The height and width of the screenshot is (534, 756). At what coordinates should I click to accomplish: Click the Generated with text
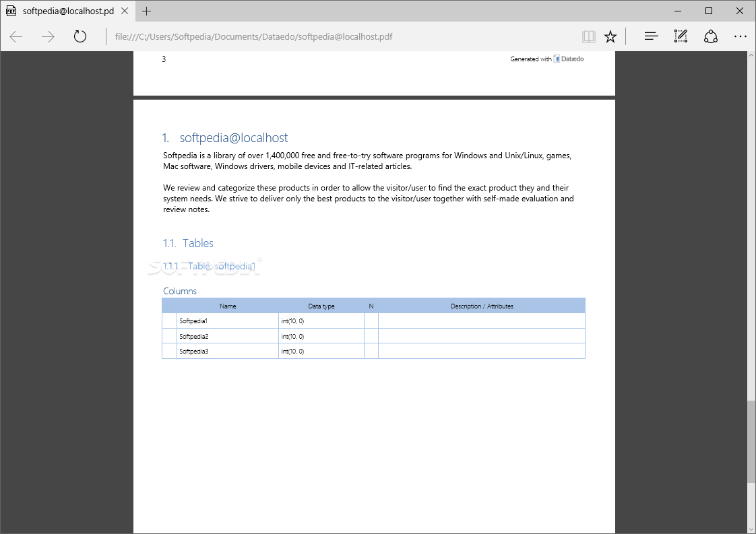(530, 59)
